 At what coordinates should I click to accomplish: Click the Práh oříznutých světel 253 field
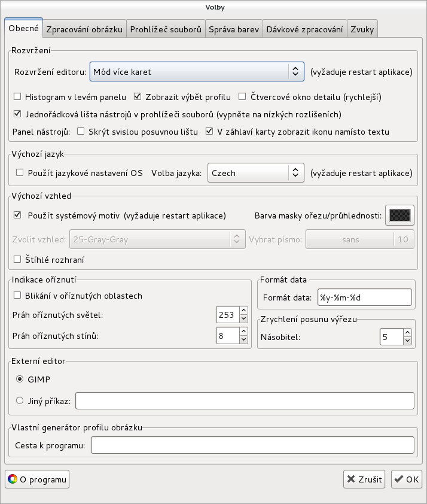coord(228,315)
